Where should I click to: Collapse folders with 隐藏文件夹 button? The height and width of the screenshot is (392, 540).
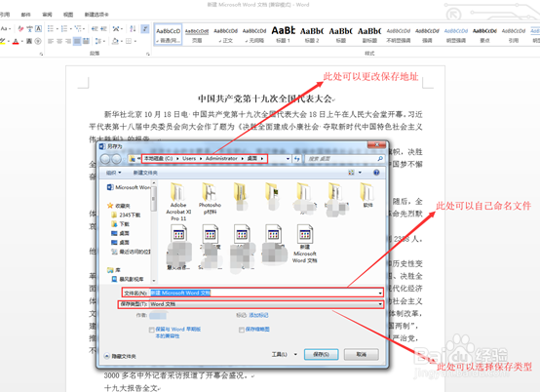point(120,356)
